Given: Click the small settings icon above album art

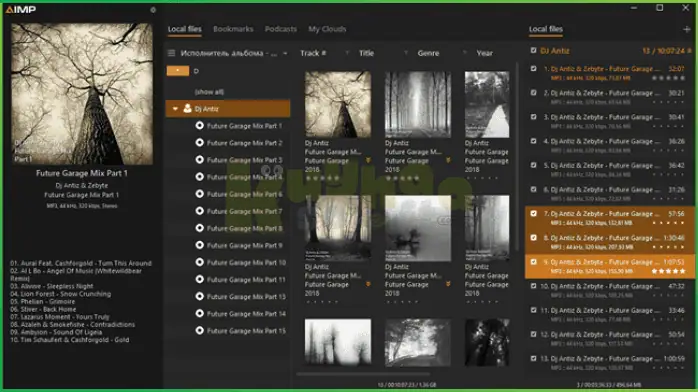Looking at the screenshot, I should pos(153,9).
